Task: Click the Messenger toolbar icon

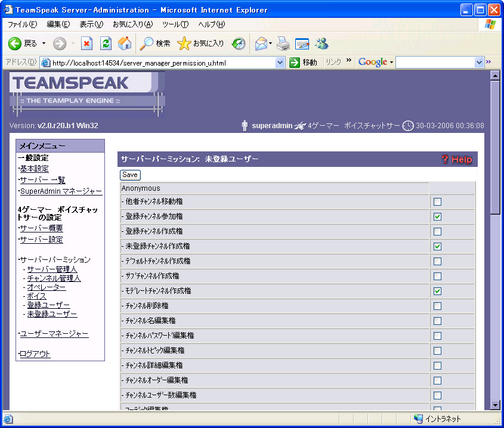Action: coord(322,44)
